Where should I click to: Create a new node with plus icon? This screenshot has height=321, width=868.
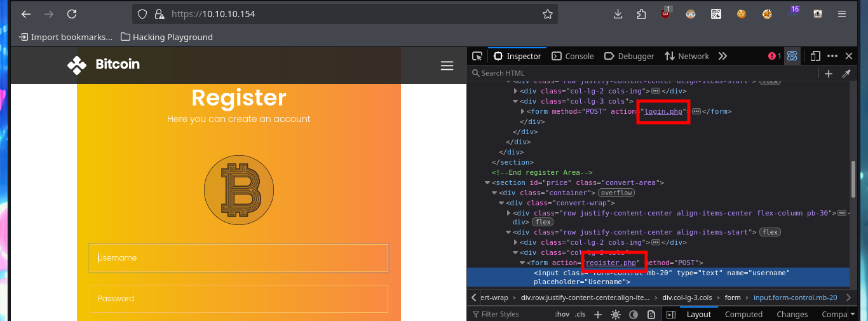[829, 74]
